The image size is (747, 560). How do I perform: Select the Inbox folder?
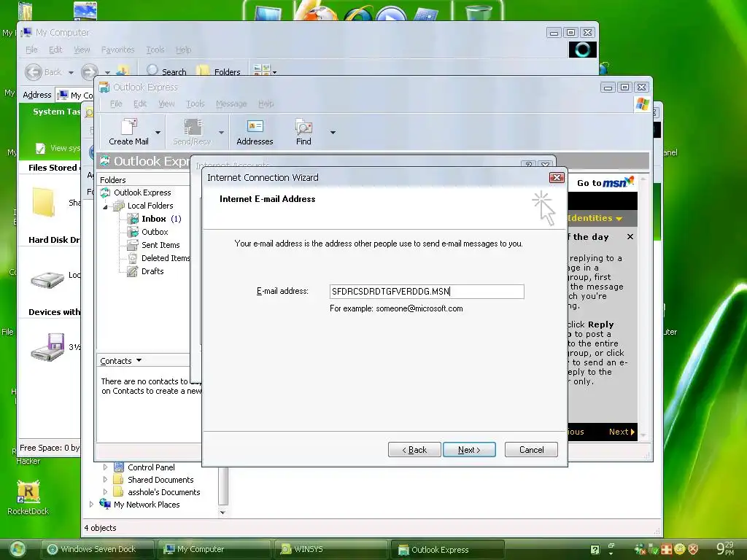[153, 219]
